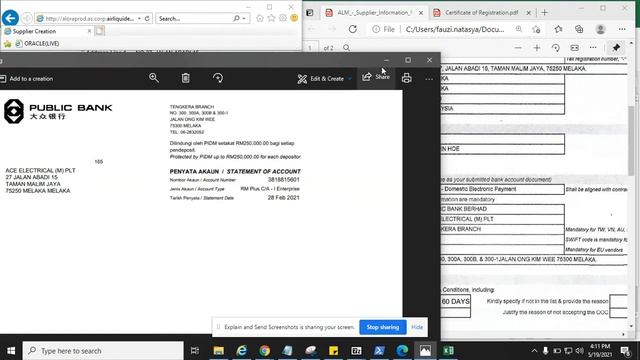Open the notification center icon
640x360 pixels.
pyautogui.click(x=625, y=351)
